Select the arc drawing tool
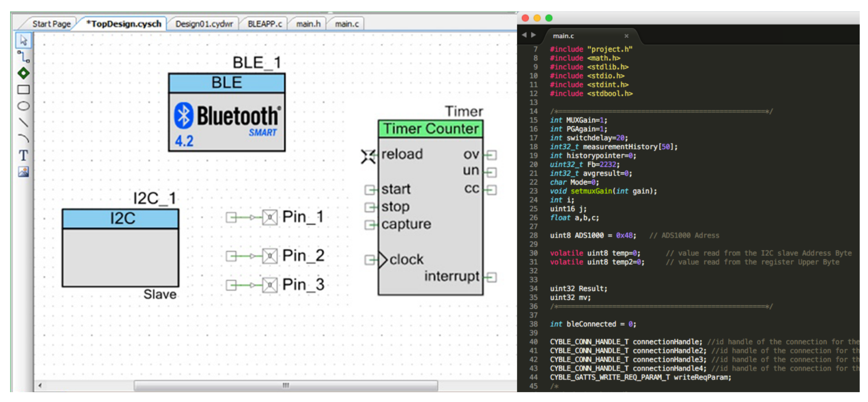 23,138
